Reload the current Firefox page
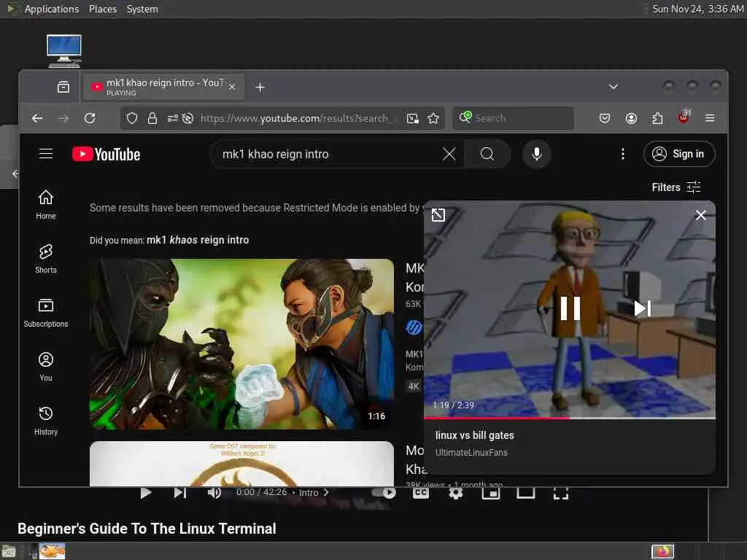Screen dimensions: 747x560 click(x=90, y=118)
